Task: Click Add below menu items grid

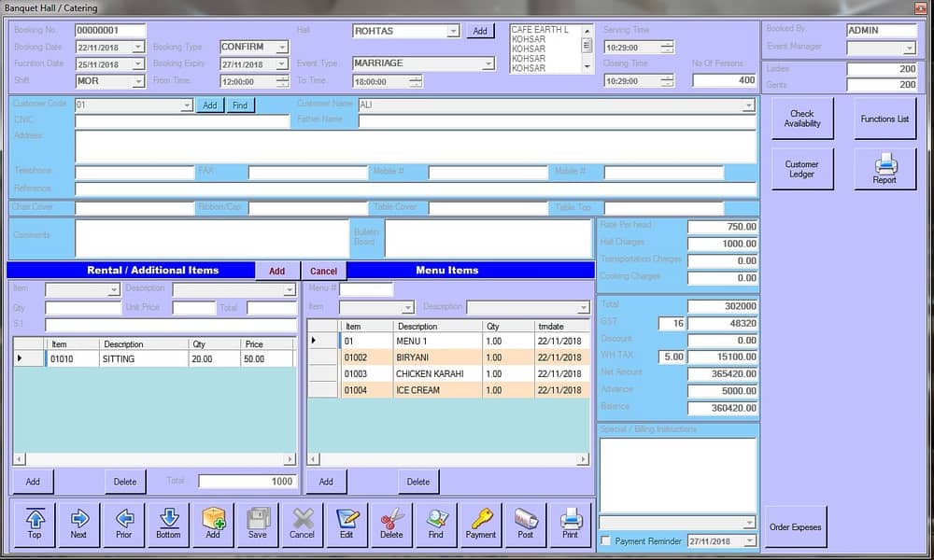Action: pyautogui.click(x=326, y=482)
